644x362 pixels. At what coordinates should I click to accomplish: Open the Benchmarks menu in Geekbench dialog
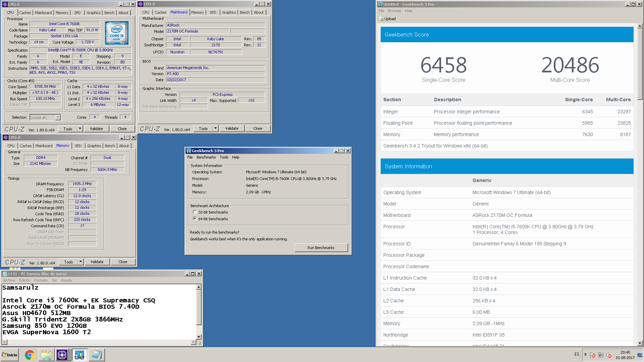click(x=206, y=157)
